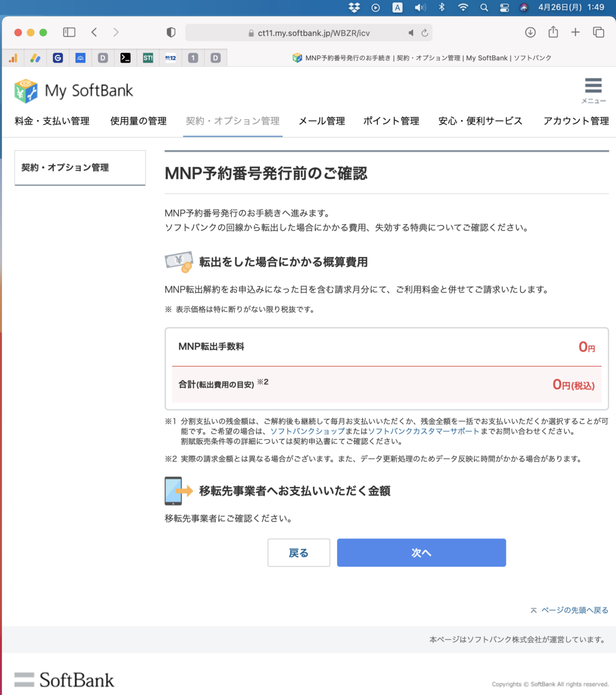Open the 'A' input source menu
Image resolution: width=616 pixels, height=695 pixels.
(398, 8)
